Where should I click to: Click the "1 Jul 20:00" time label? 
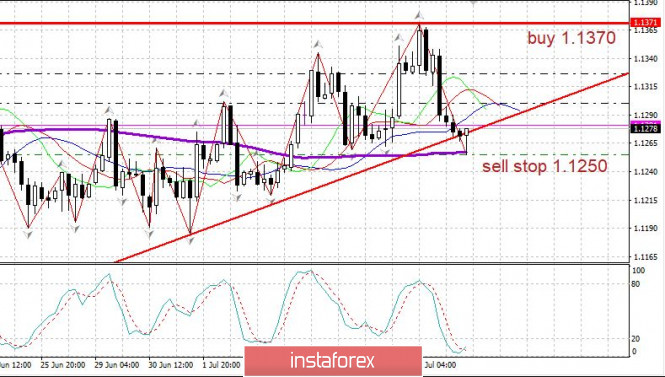click(x=222, y=365)
